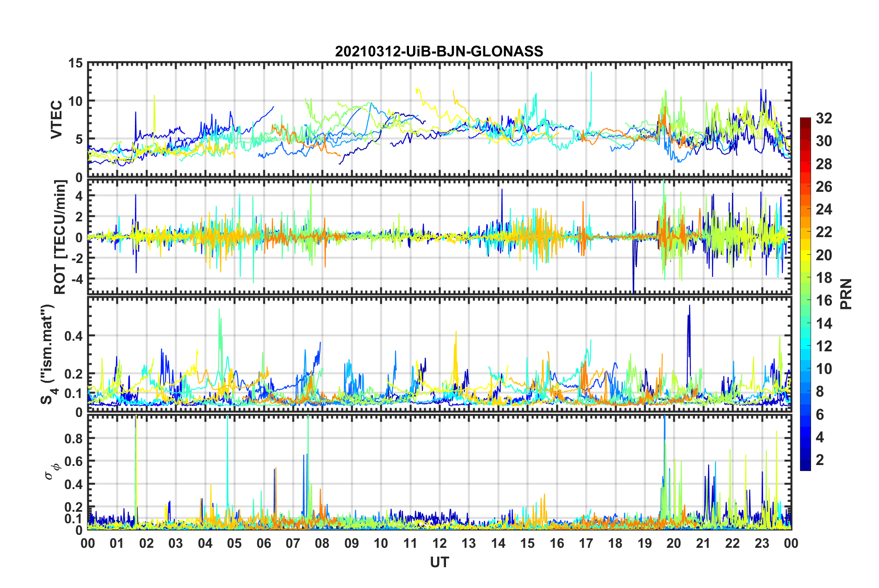The height and width of the screenshot is (588, 879).
Task: Click ROT axis tick label -4
Action: tap(77, 279)
